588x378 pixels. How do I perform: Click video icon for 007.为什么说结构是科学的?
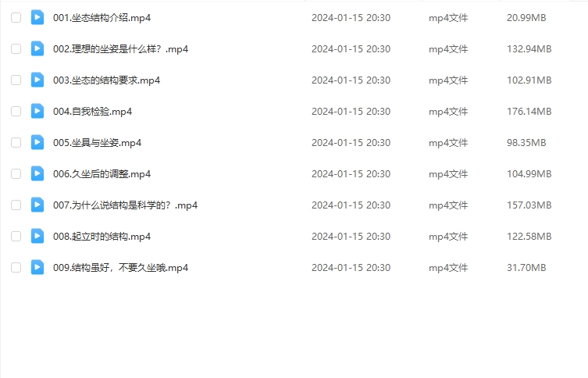coord(37,205)
